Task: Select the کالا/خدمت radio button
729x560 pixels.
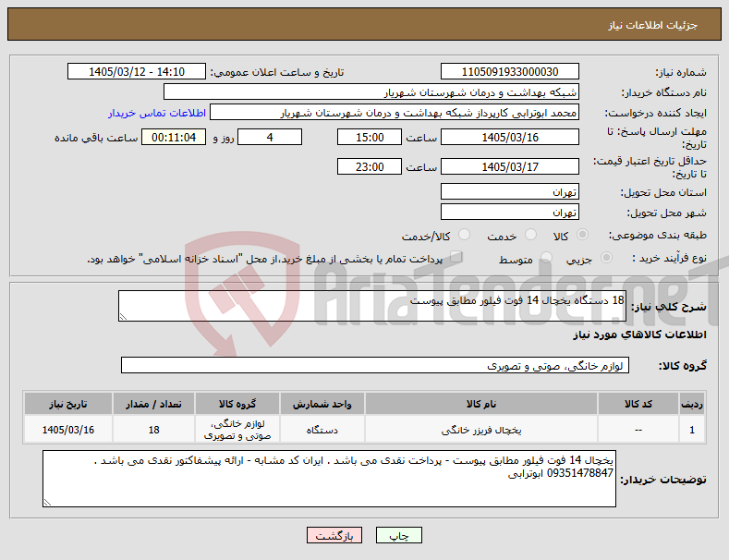Action: coord(464,235)
